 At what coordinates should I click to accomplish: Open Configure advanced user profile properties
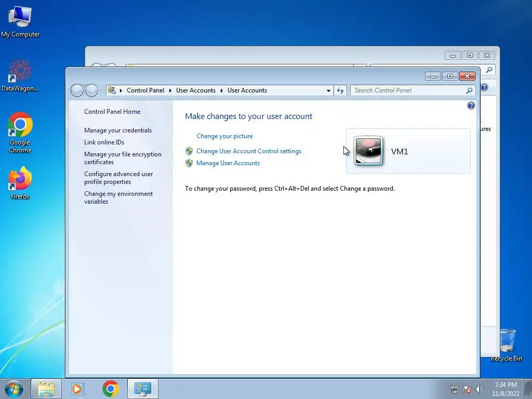[x=118, y=178]
